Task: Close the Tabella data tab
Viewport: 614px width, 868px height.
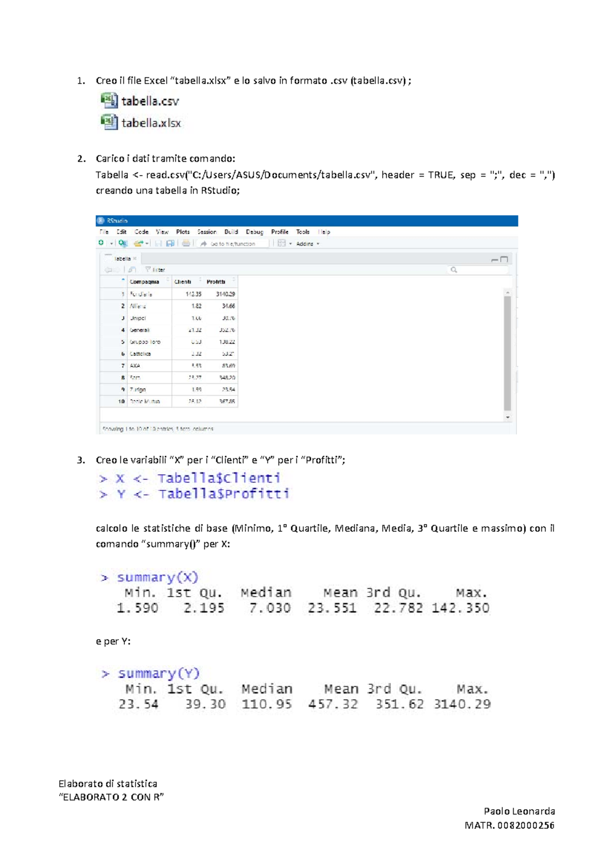Action: point(135,259)
